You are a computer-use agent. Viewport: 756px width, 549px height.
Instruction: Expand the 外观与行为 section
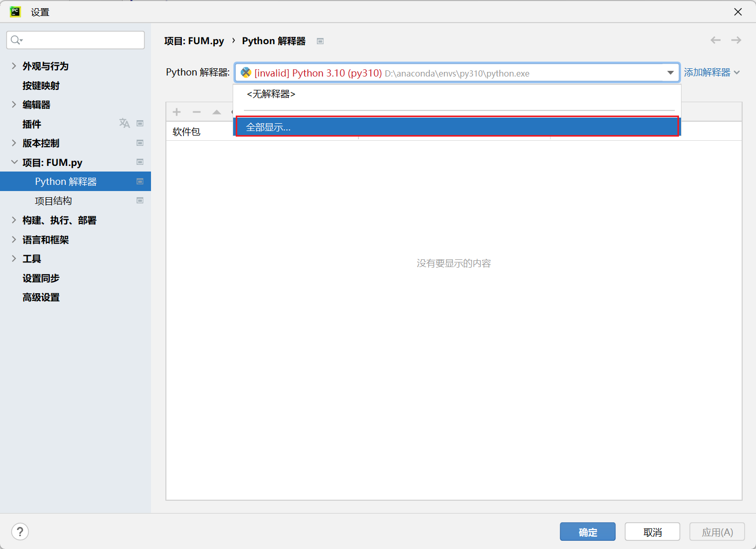pyautogui.click(x=14, y=66)
